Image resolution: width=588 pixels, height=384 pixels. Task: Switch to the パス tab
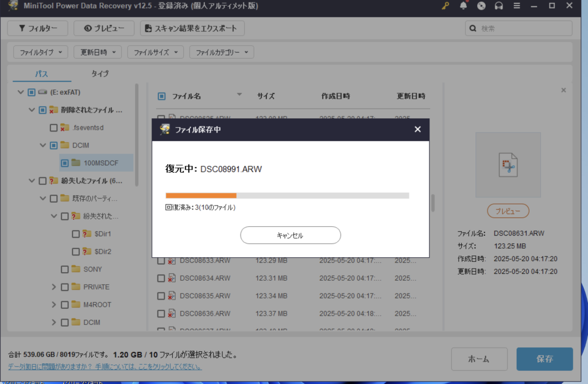point(41,73)
